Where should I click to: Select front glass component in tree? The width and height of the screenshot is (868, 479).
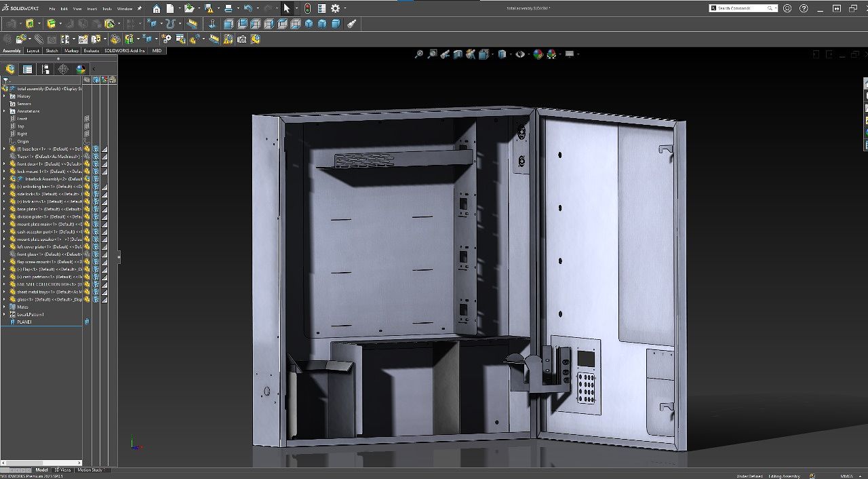[31, 254]
